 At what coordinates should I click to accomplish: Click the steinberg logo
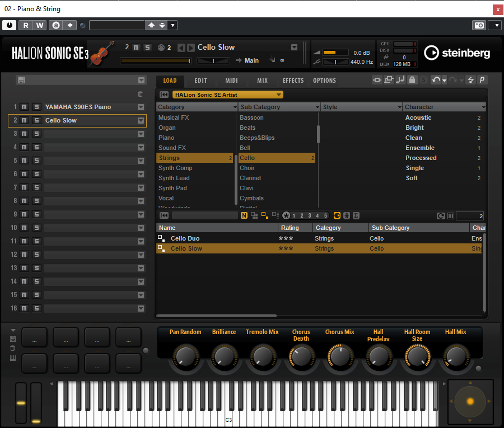457,53
